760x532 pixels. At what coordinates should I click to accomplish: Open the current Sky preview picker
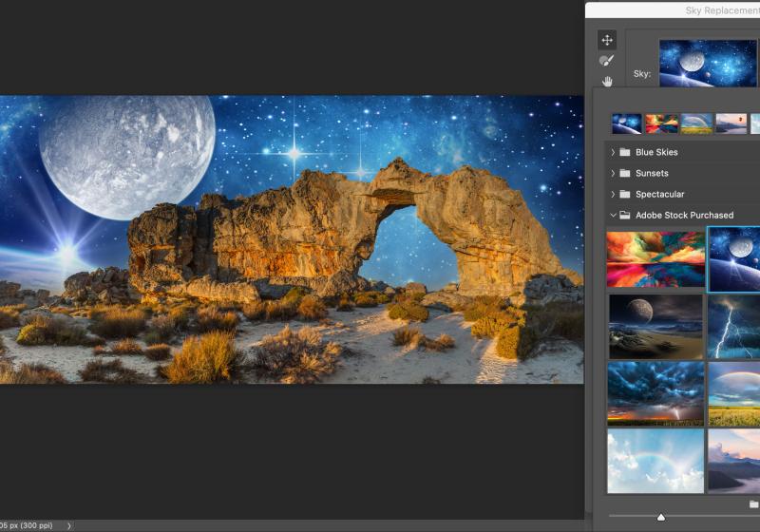pos(709,63)
